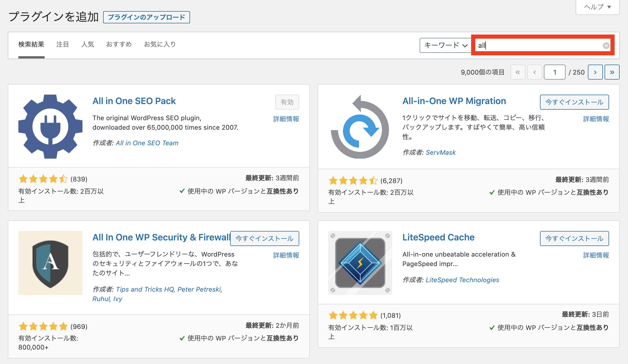Screen dimensions: 628x364
Task: Switch to the 人気 tab
Action: 87,45
